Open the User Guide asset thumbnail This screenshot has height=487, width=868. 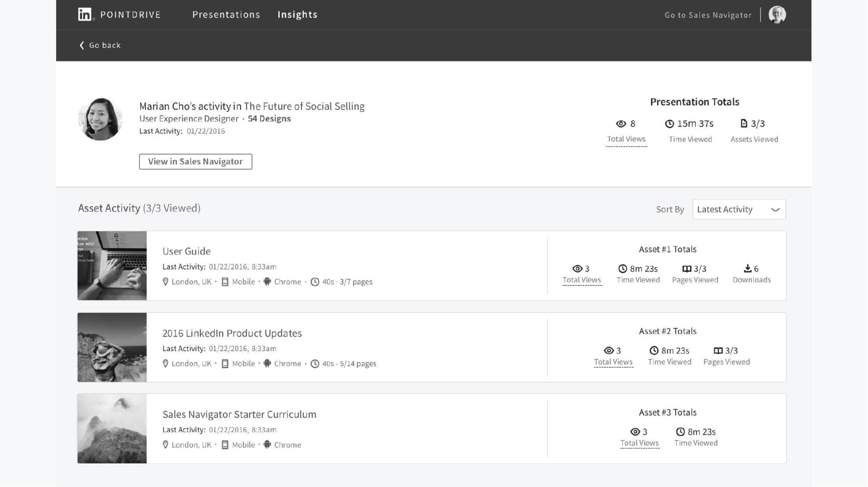click(x=112, y=266)
